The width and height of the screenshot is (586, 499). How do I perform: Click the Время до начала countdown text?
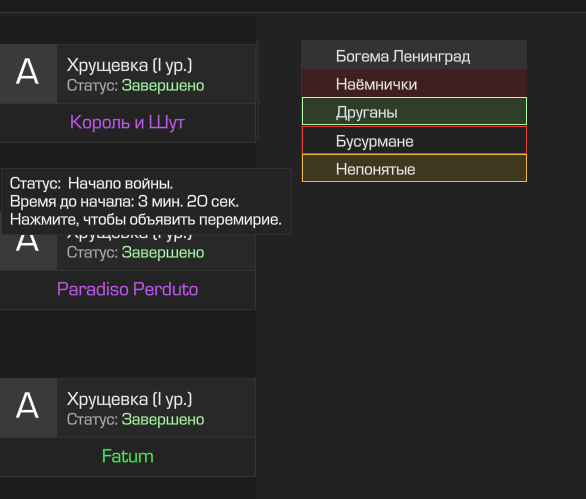(124, 201)
